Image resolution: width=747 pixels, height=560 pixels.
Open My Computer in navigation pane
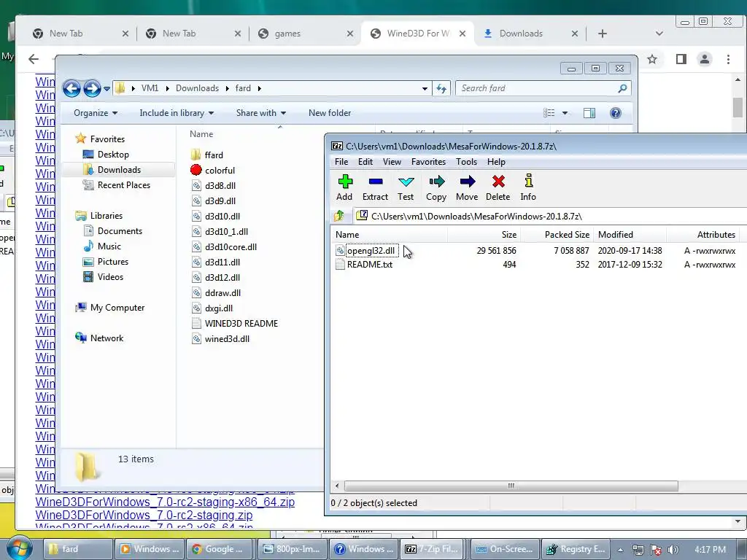pyautogui.click(x=117, y=308)
